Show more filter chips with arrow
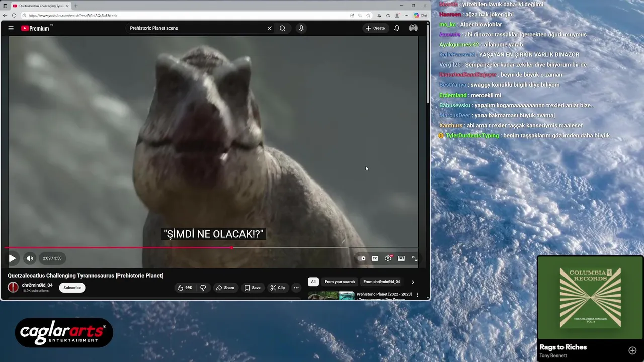644x362 pixels. pyautogui.click(x=413, y=282)
